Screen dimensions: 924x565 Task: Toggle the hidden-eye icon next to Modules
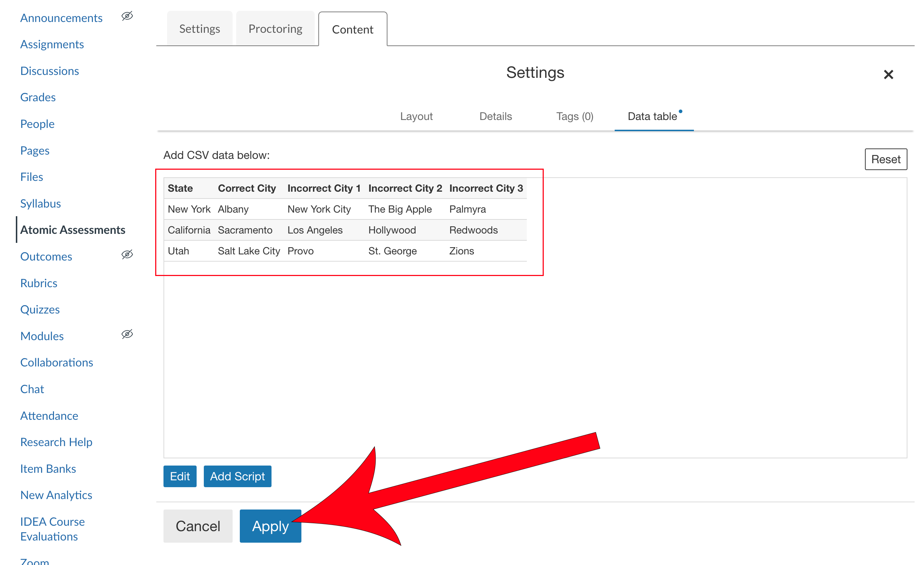point(127,334)
